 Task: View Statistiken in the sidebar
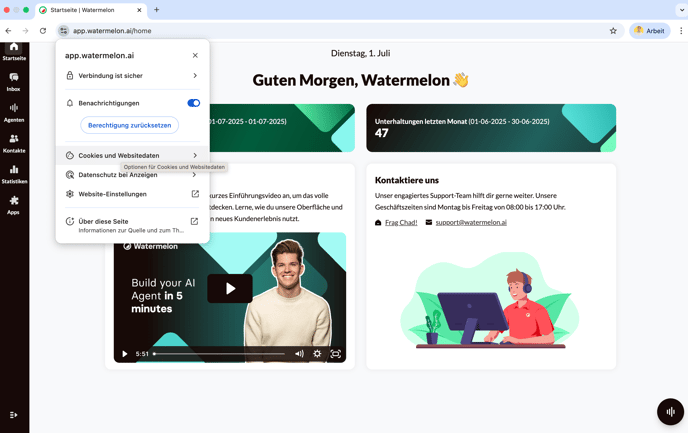(14, 174)
